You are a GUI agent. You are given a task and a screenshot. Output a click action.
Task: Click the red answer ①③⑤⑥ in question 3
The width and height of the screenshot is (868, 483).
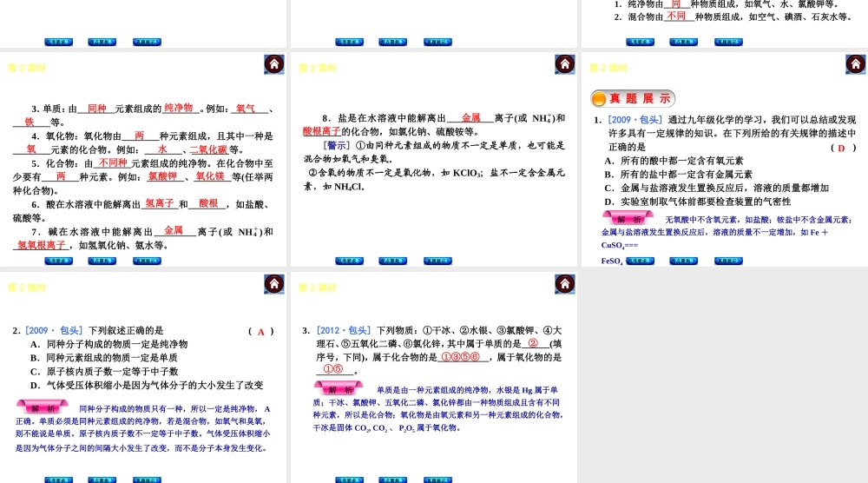click(x=461, y=357)
